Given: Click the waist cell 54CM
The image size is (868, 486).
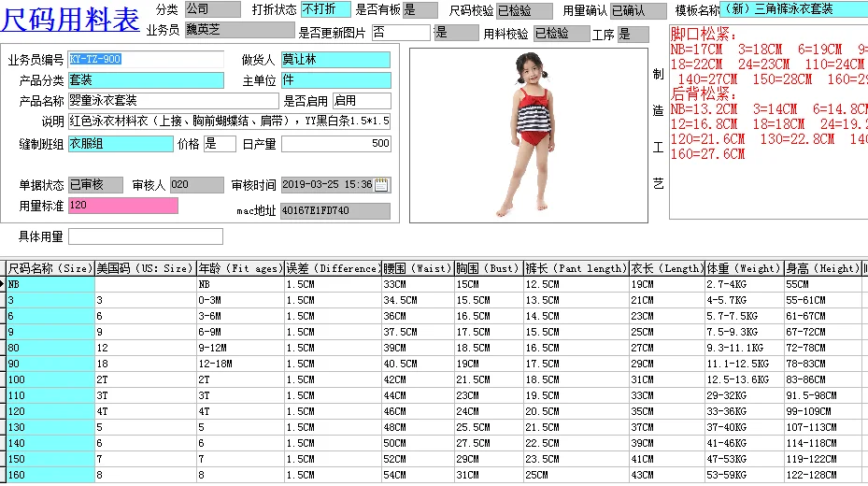Looking at the screenshot, I should click(x=418, y=476).
